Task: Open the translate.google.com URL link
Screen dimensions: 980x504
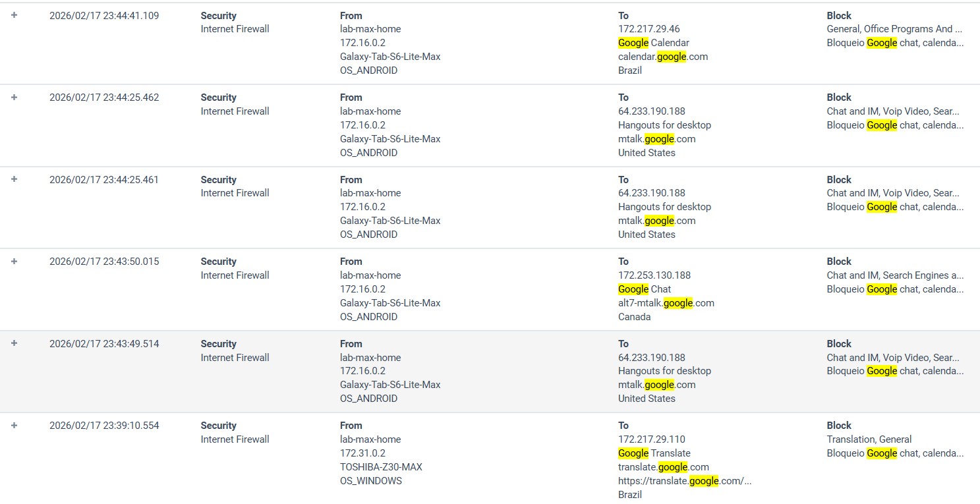Action: pyautogui.click(x=685, y=481)
